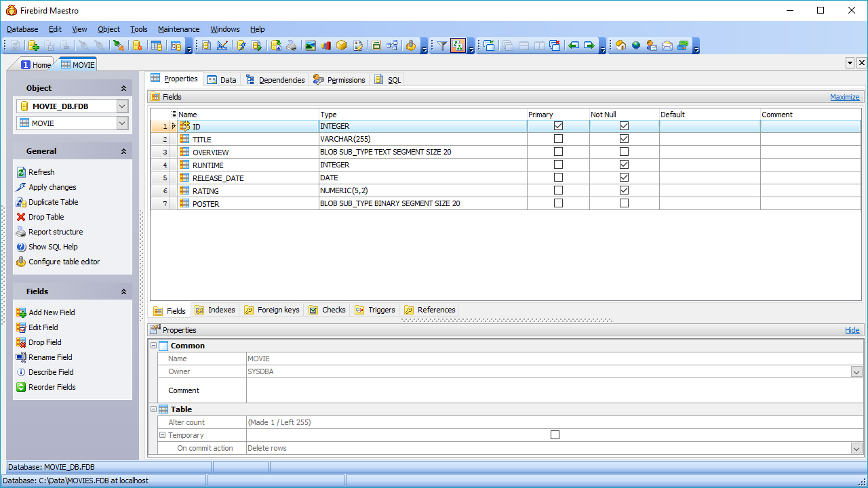Click the printer icon in the toolbar
This screenshot has width=868, height=488.
[291, 45]
